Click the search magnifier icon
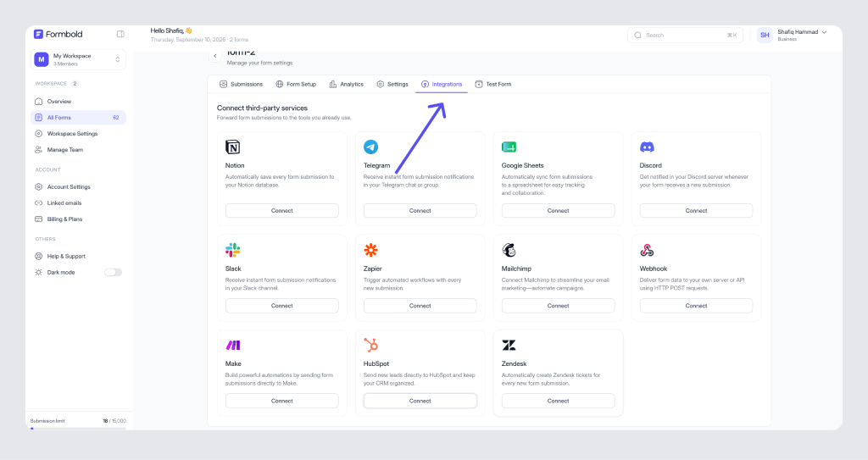The width and height of the screenshot is (868, 460). point(637,35)
